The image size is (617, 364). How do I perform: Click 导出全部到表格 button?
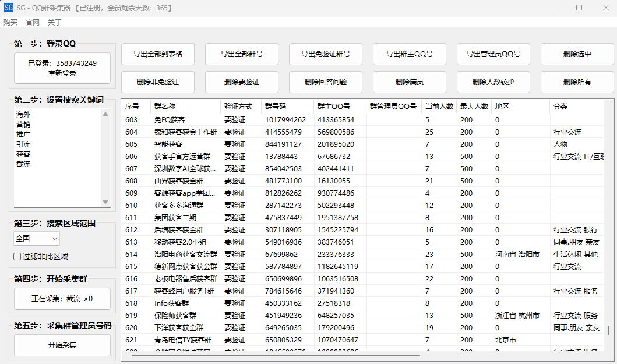158,54
